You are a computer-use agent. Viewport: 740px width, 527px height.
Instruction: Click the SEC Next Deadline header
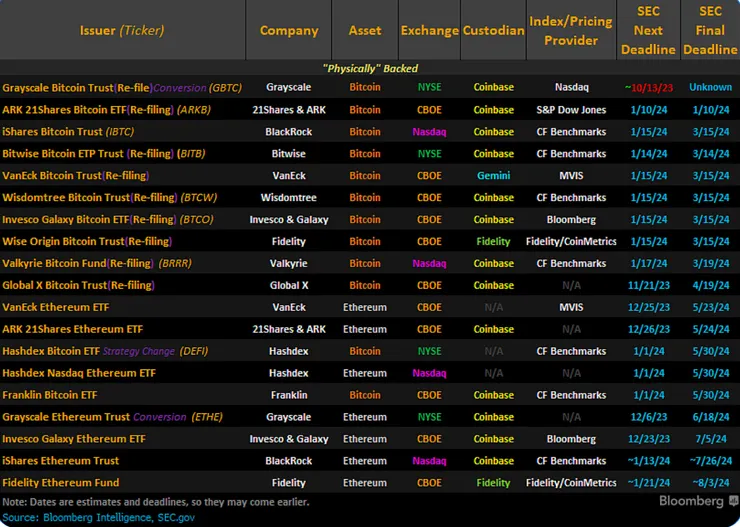[648, 31]
